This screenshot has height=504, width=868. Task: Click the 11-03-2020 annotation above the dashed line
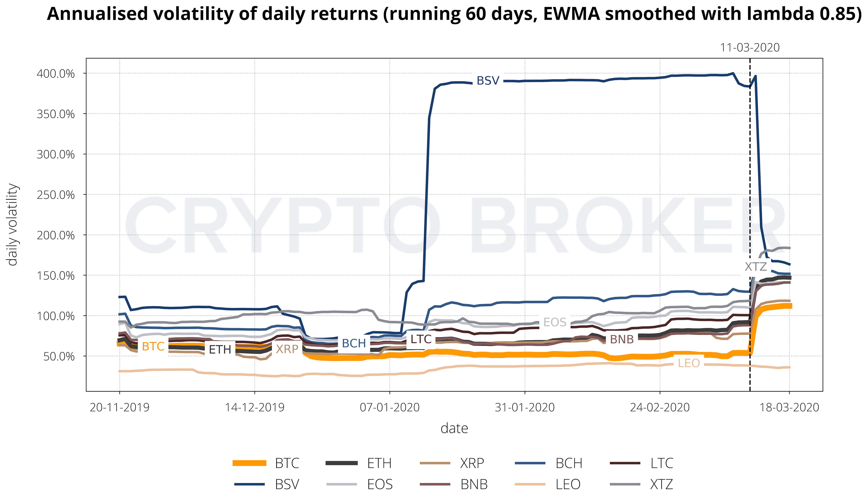click(750, 48)
